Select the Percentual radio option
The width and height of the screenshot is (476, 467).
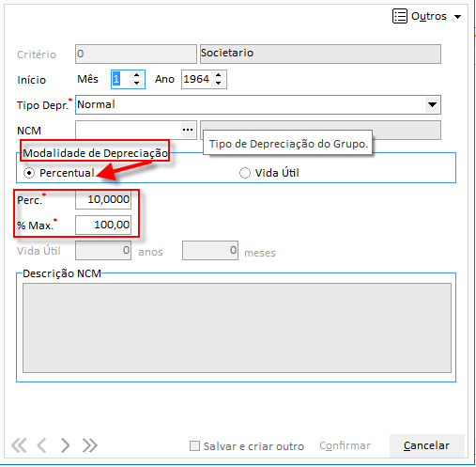(29, 173)
